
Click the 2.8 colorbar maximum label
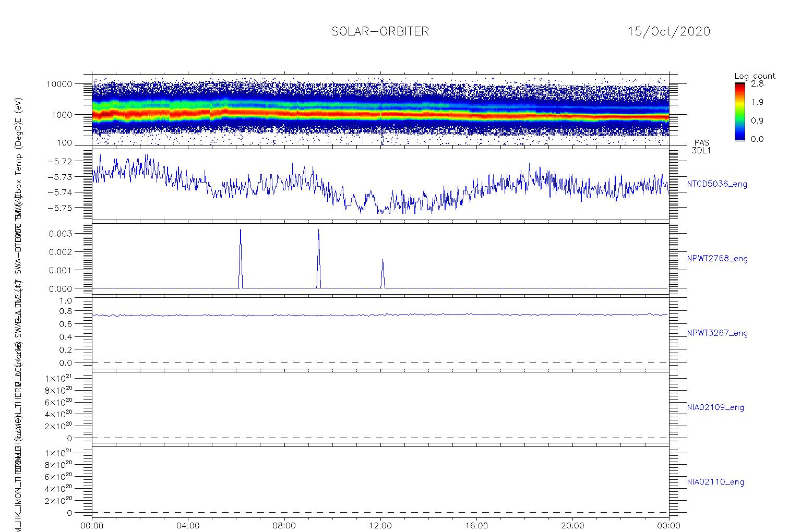(x=757, y=83)
